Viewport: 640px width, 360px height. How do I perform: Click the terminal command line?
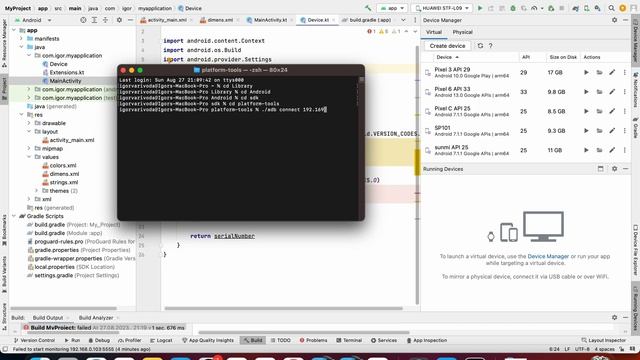tap(222, 109)
